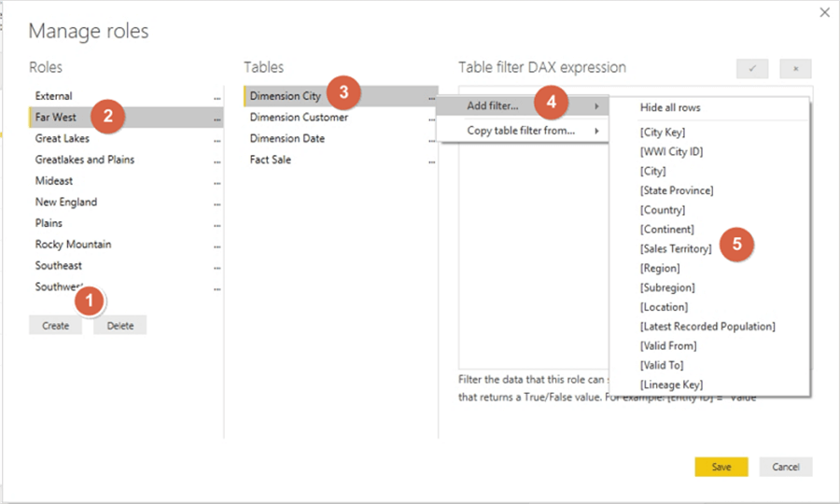Click the checkmark to apply DAX expression
The height and width of the screenshot is (504, 840).
[751, 69]
